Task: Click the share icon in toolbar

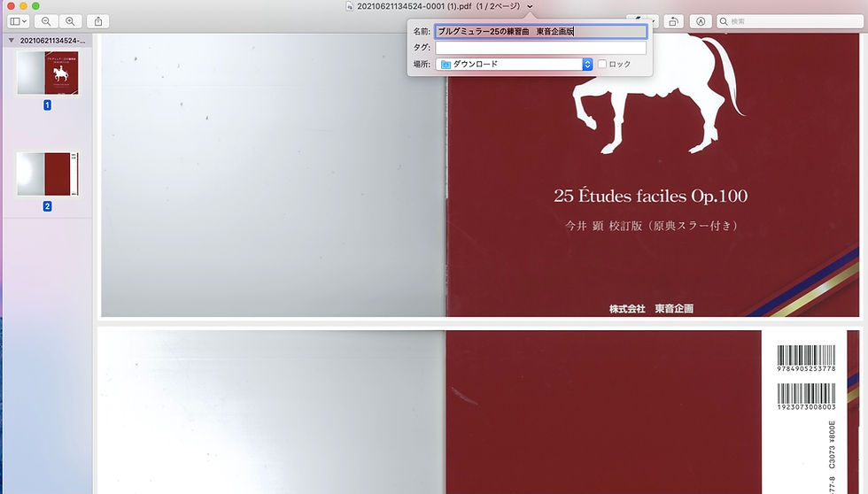Action: coord(98,21)
